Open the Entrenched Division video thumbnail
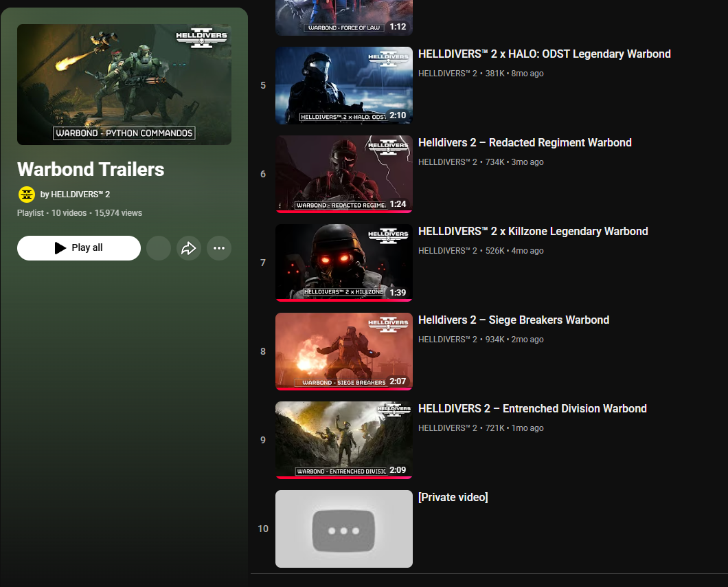This screenshot has height=587, width=728. coord(344,441)
